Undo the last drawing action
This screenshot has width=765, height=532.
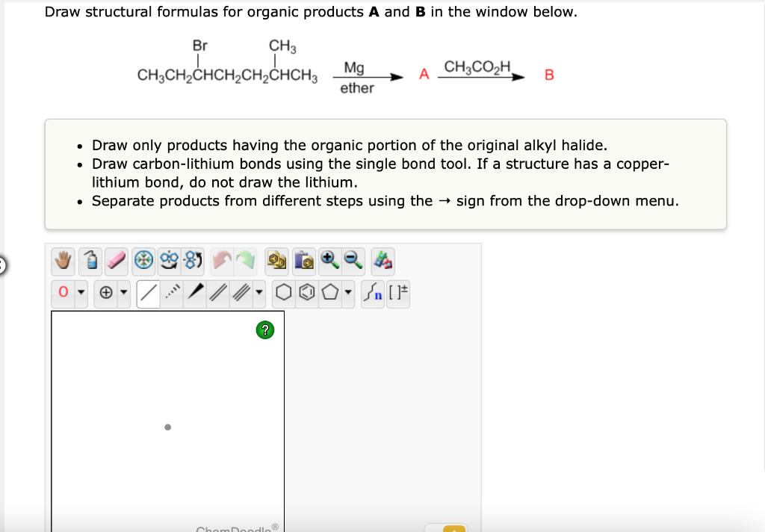pyautogui.click(x=220, y=260)
